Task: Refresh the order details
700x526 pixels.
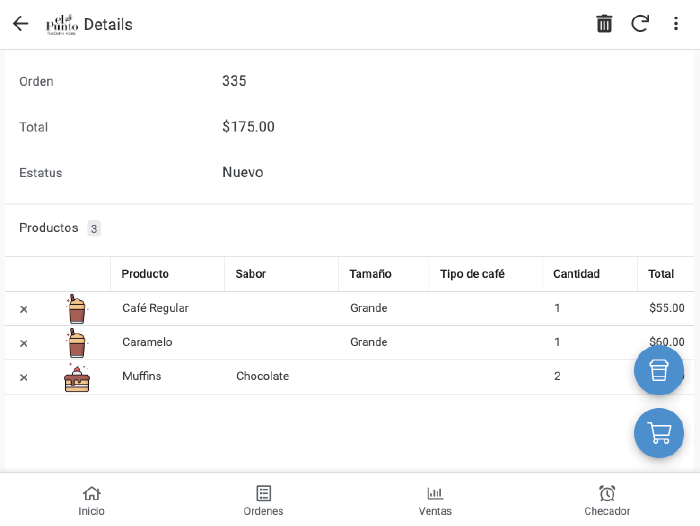Action: (x=640, y=24)
